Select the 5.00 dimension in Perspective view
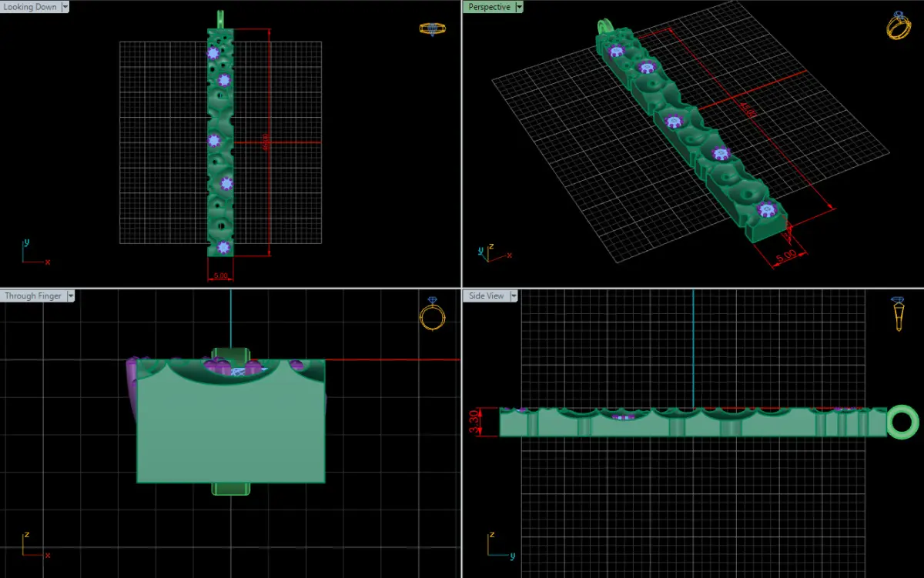Screen dimensions: 924x578 (x=786, y=256)
